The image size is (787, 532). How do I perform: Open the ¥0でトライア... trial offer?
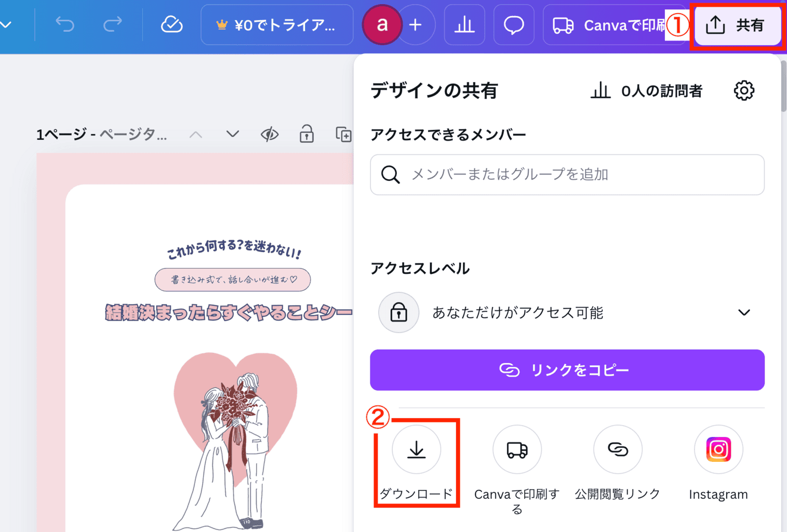point(276,25)
